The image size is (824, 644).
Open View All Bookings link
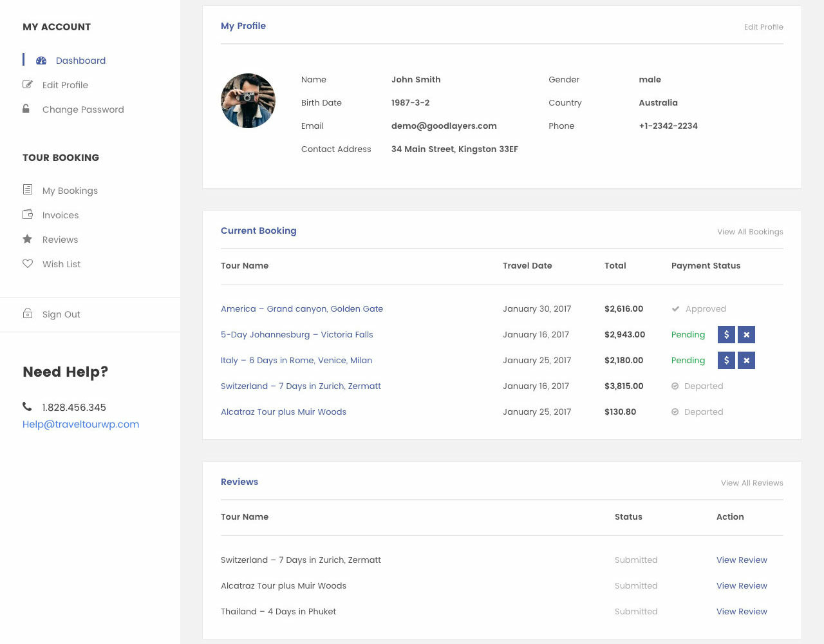[750, 232]
